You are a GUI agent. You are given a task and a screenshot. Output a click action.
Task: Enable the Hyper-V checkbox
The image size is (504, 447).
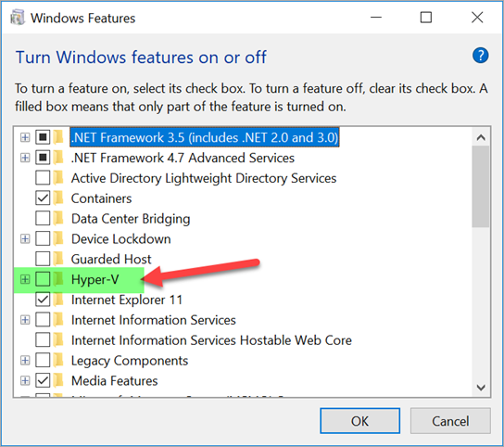tap(43, 279)
